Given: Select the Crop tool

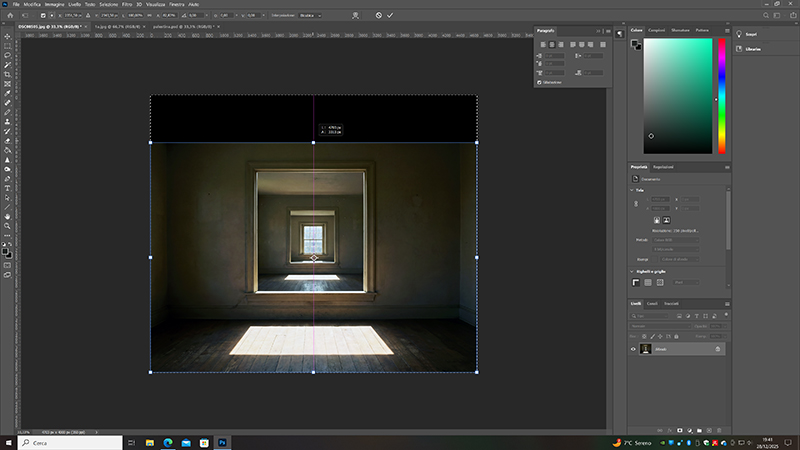Looking at the screenshot, I should pyautogui.click(x=7, y=74).
